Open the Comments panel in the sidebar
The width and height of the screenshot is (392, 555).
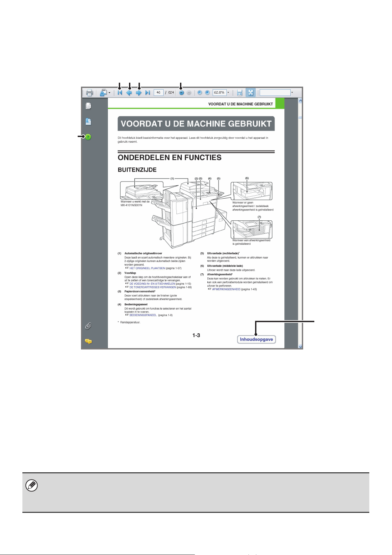88,342
